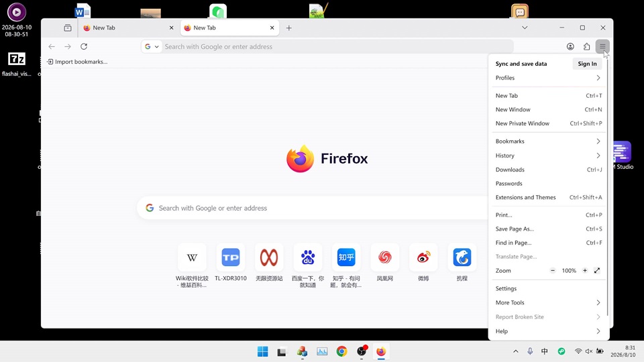Image resolution: width=644 pixels, height=362 pixels.
Task: Select New Tab menu entry
Action: tap(549, 96)
